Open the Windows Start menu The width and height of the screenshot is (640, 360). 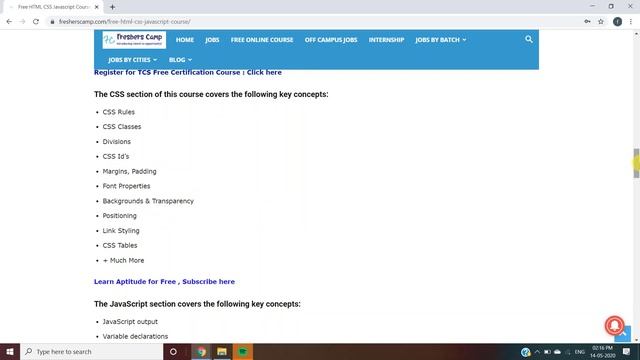(x=10, y=351)
